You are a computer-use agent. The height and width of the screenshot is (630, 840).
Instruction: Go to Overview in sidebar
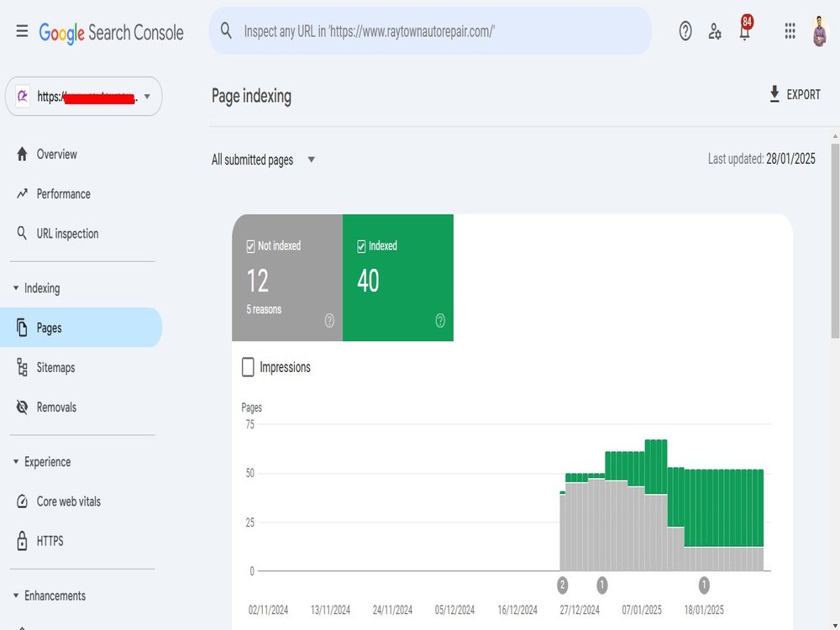click(x=81, y=155)
